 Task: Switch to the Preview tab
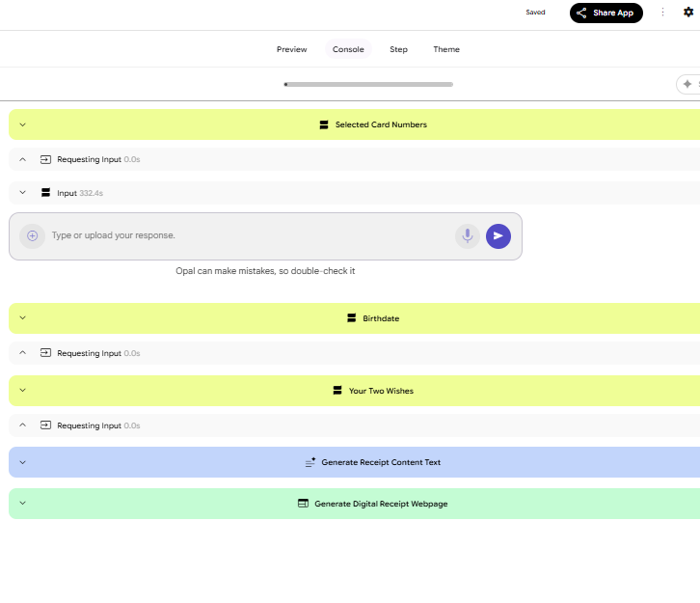[291, 49]
